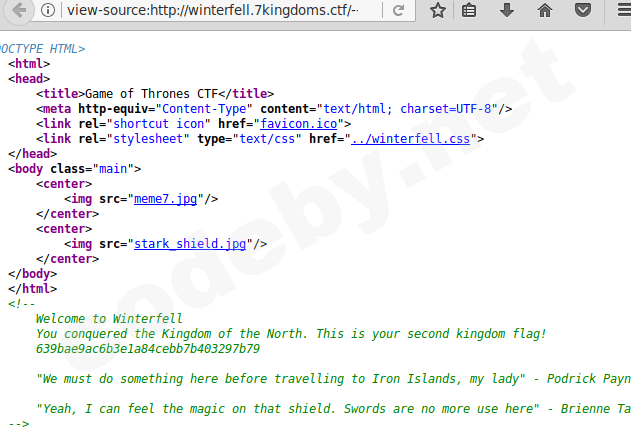Click the closing </head> tag
The image size is (631, 429).
point(33,154)
